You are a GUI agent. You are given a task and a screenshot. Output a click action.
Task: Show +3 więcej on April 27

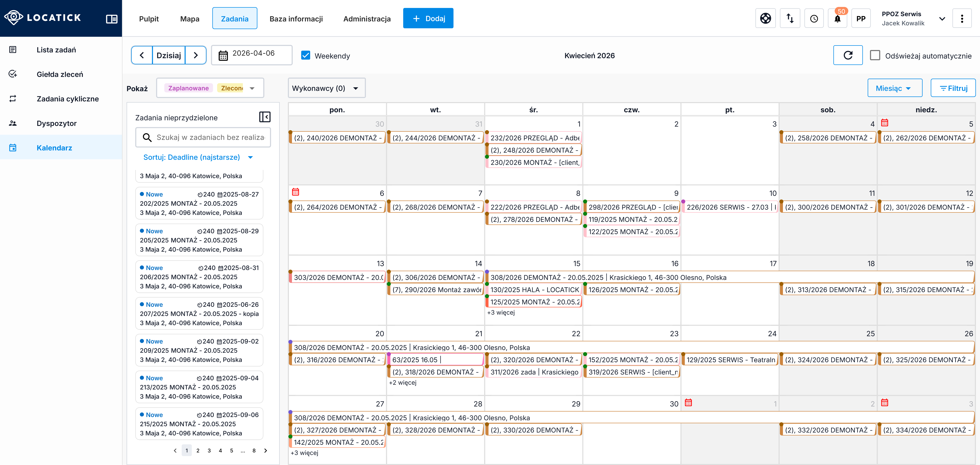click(304, 453)
